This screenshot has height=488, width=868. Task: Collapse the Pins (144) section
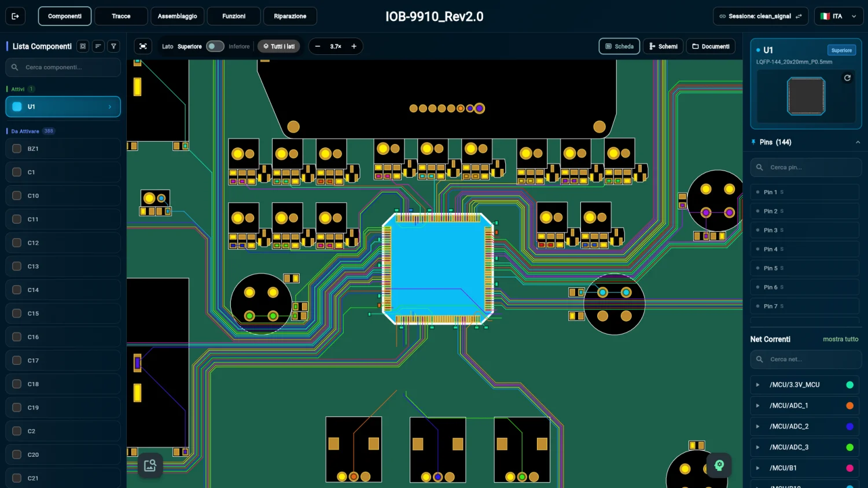(858, 142)
